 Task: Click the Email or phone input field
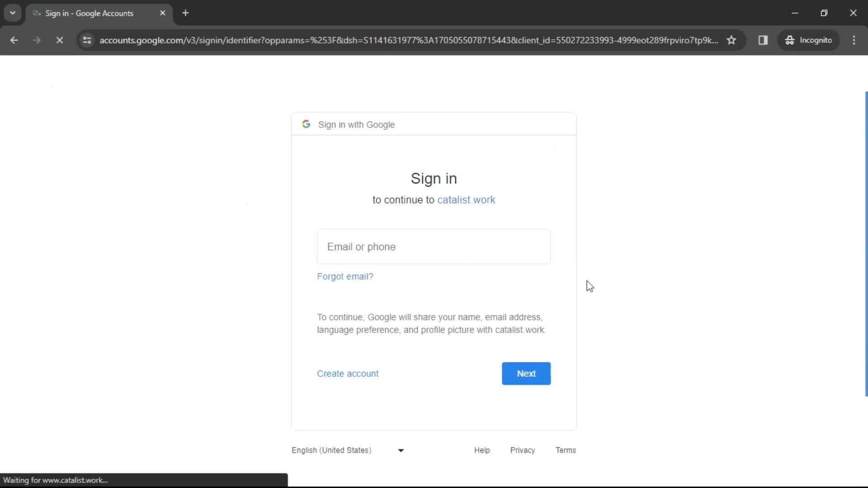[434, 247]
